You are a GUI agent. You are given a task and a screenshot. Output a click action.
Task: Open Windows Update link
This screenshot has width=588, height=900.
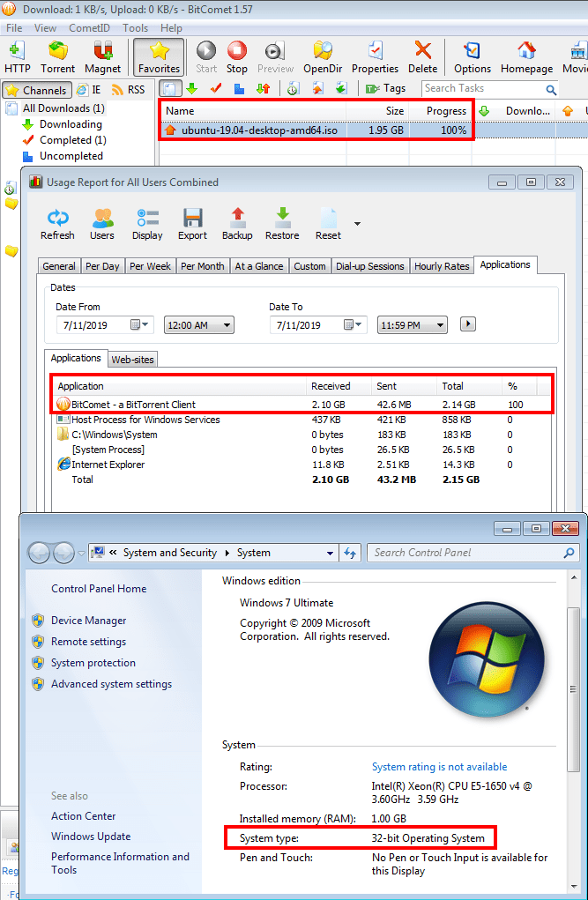[91, 837]
